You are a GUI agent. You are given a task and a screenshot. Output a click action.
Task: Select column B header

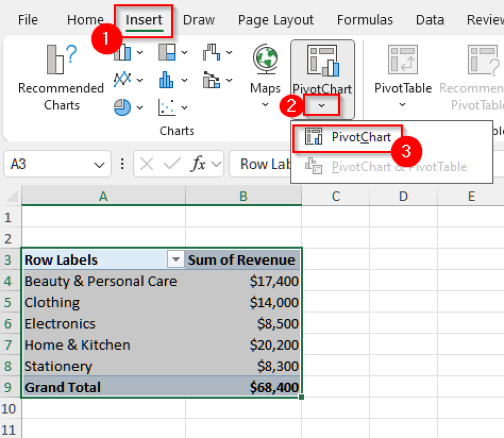pyautogui.click(x=243, y=196)
